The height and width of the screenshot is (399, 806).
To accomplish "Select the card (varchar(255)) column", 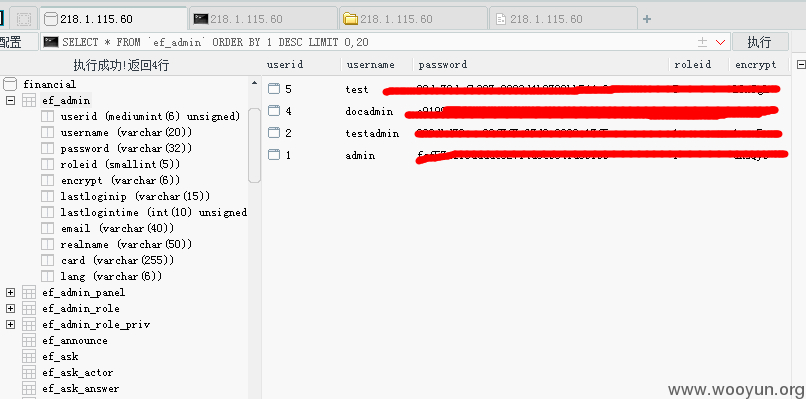I will 117,260.
